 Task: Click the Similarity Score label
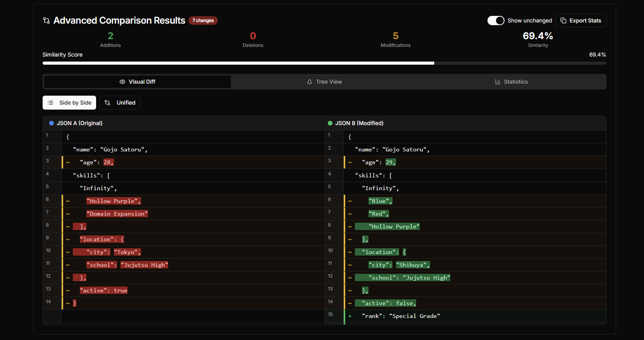(62, 55)
